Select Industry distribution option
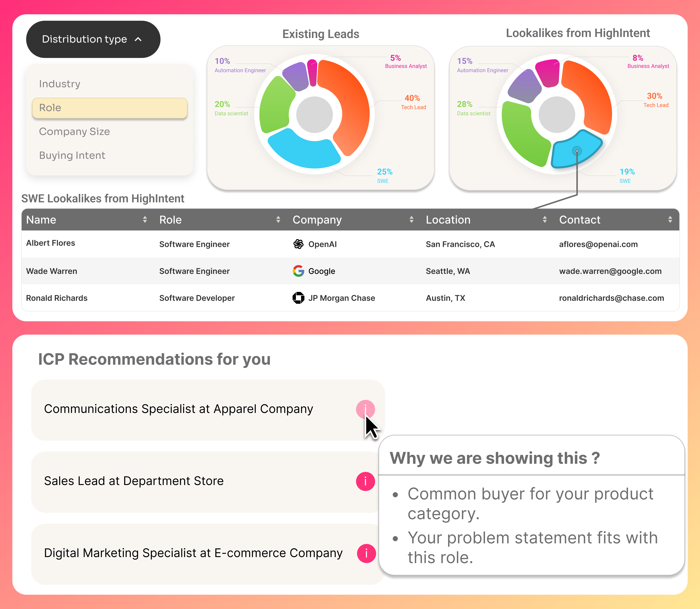The image size is (700, 609). pyautogui.click(x=60, y=84)
